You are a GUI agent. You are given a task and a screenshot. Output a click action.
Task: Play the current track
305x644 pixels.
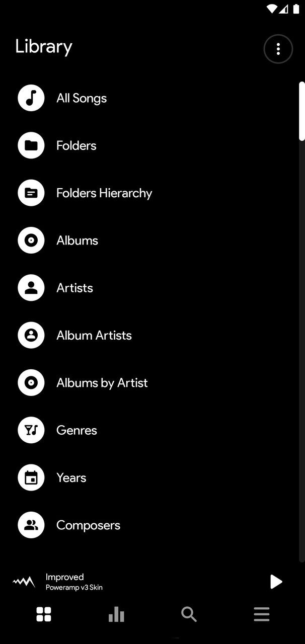pos(276,582)
